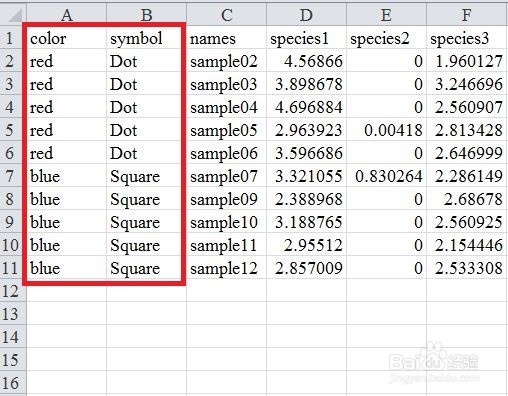508x396 pixels.
Task: Click the 'species3' header cell
Action: 466,37
